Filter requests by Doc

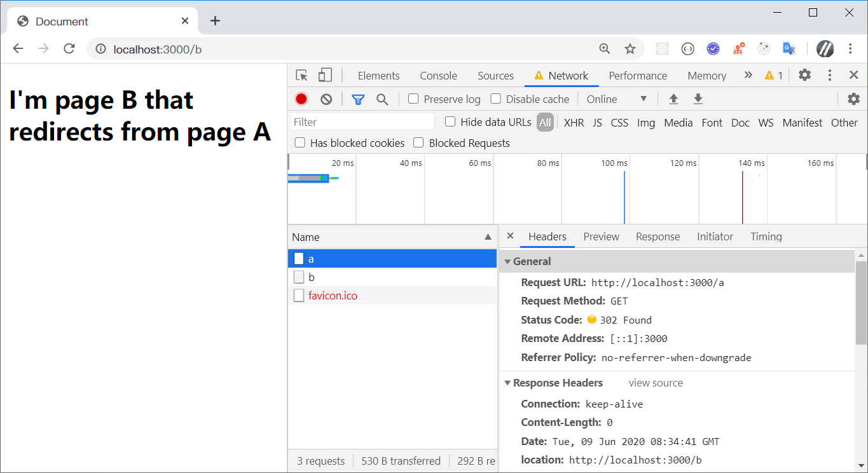(740, 123)
